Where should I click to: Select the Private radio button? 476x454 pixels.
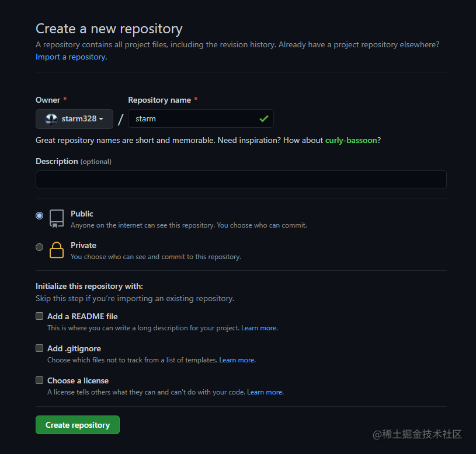tap(40, 247)
